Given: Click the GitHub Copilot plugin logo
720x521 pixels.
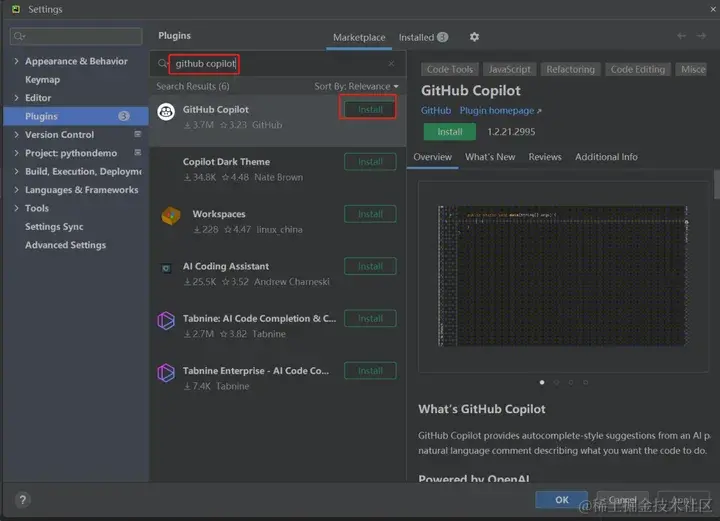Looking at the screenshot, I should click(166, 112).
